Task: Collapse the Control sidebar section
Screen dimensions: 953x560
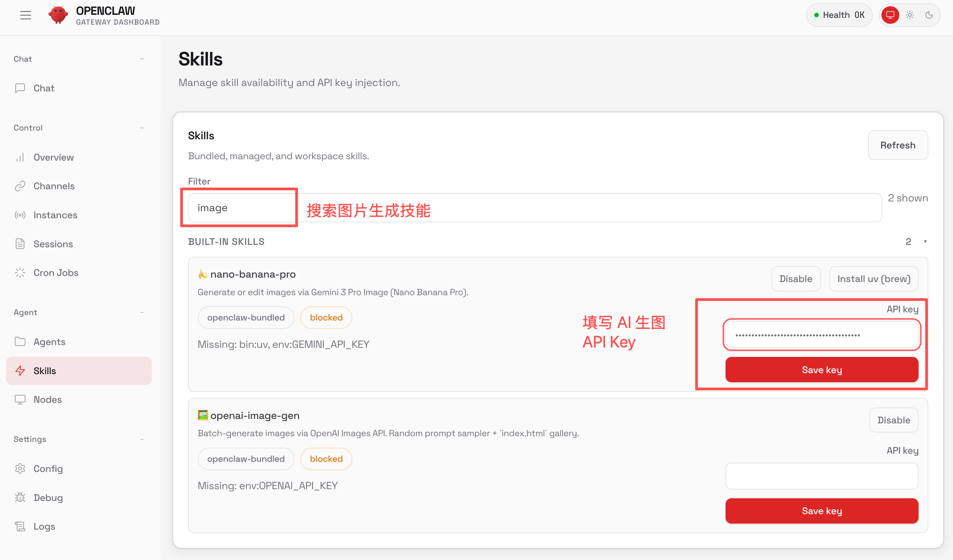Action: (x=142, y=128)
